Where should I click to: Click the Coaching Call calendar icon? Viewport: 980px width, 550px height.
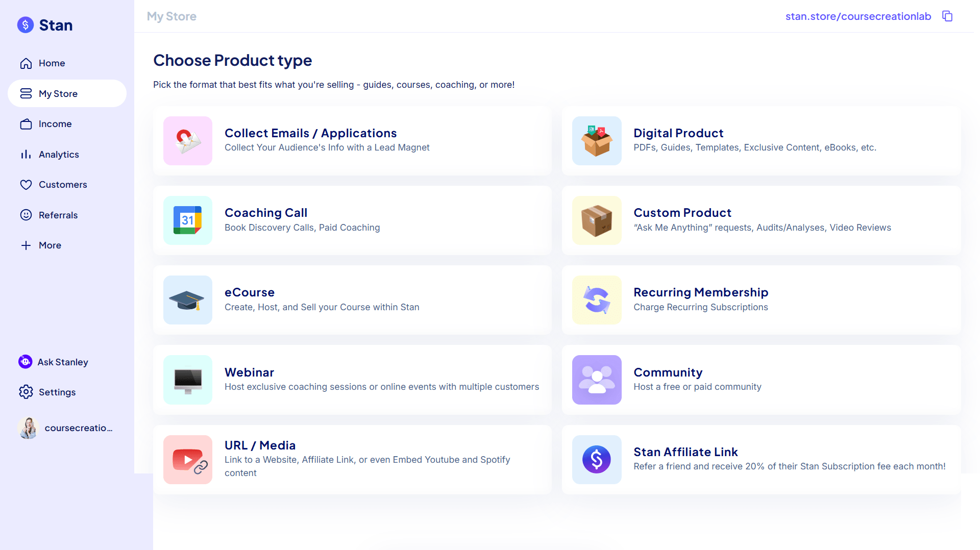187,220
